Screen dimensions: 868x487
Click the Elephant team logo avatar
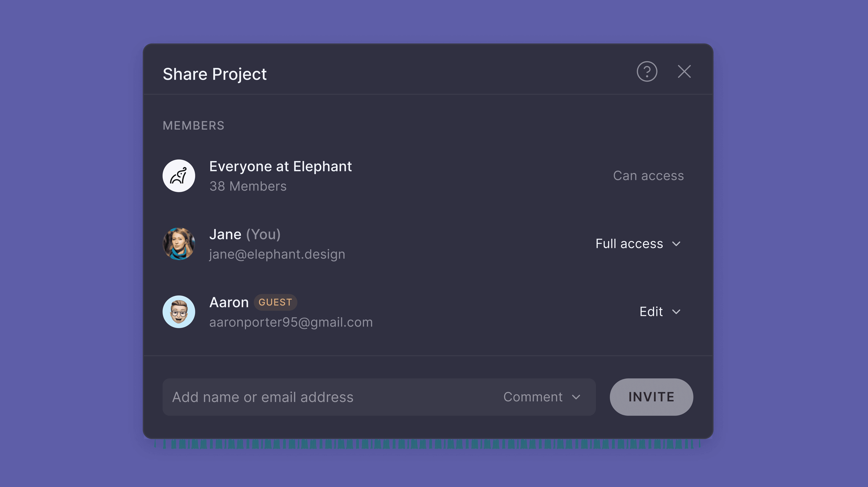179,176
